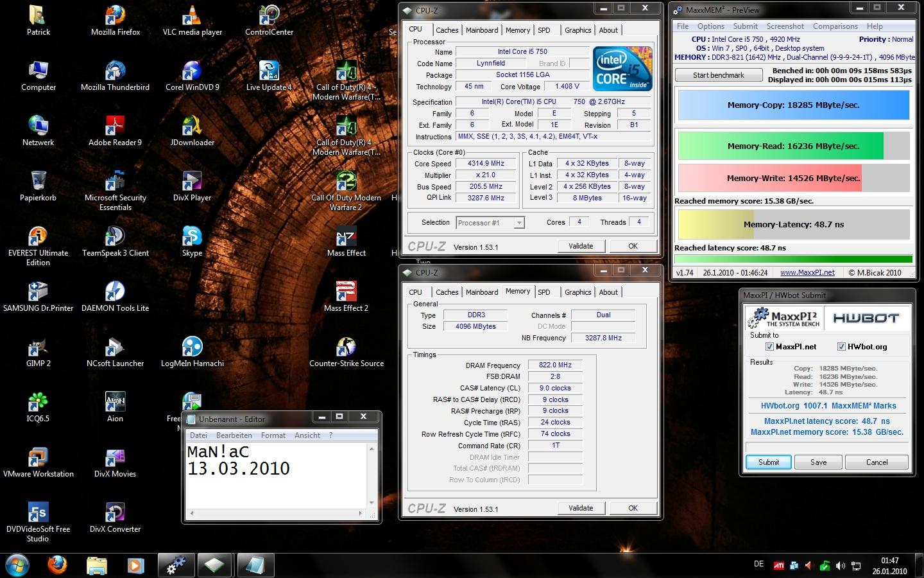The width and height of the screenshot is (924, 578).
Task: Open Mainboard tab in upper CPU-Z window
Action: pos(482,30)
